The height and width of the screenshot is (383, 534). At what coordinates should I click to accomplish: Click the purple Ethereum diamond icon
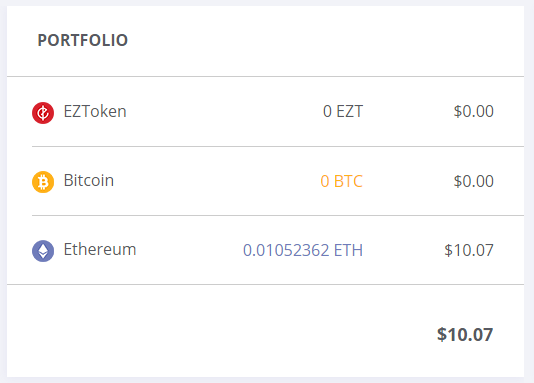pyautogui.click(x=43, y=251)
